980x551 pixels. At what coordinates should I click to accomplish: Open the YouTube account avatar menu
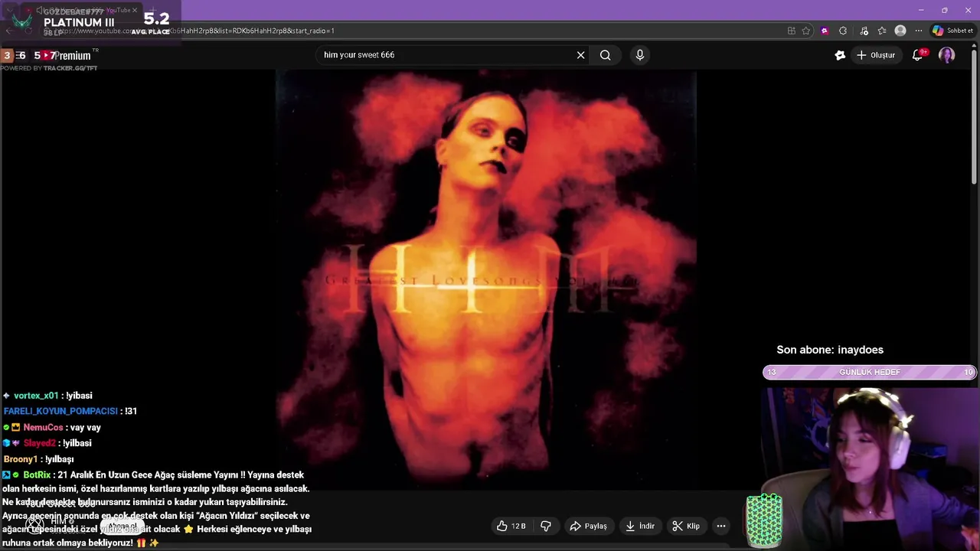click(947, 55)
